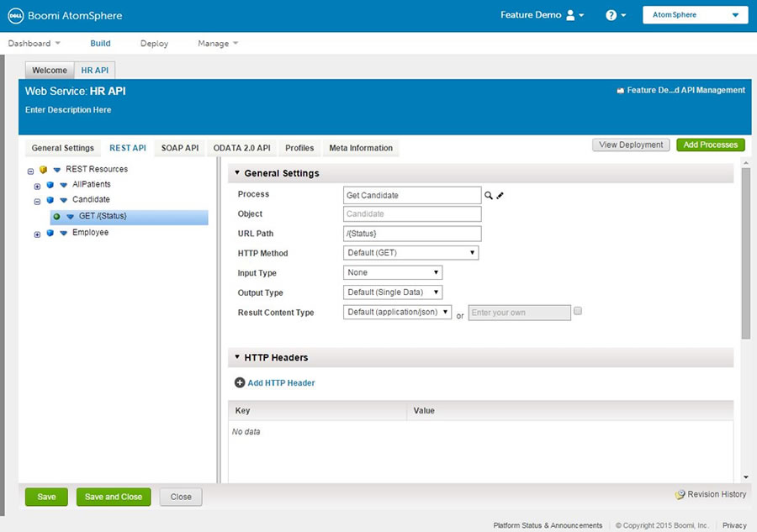Open the AtomSphere selector dropdown

pos(696,15)
